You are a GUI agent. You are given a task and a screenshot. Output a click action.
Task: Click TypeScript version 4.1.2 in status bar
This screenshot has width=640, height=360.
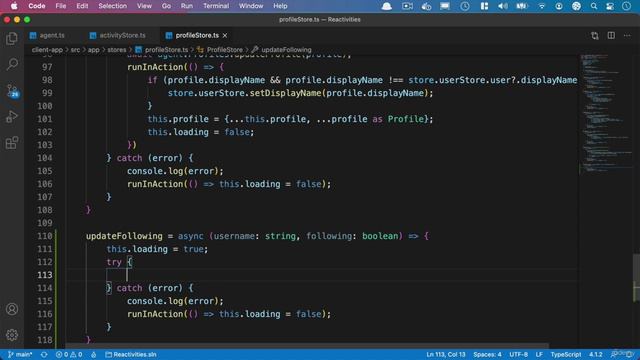click(x=596, y=354)
